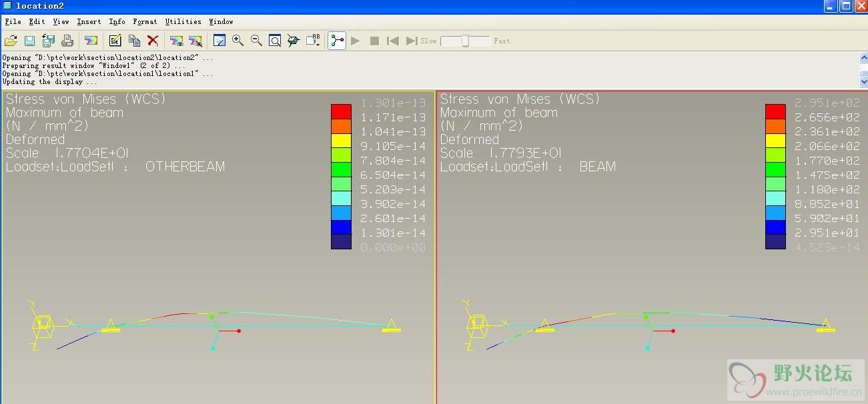Viewport: 868px width, 404px height.
Task: Click the message log scroll down arrow
Action: 863,81
